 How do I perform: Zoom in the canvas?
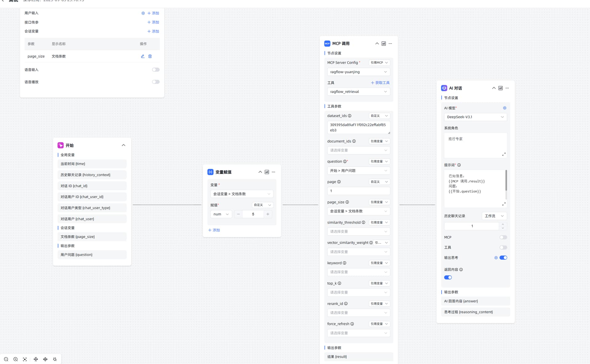(x=15, y=359)
